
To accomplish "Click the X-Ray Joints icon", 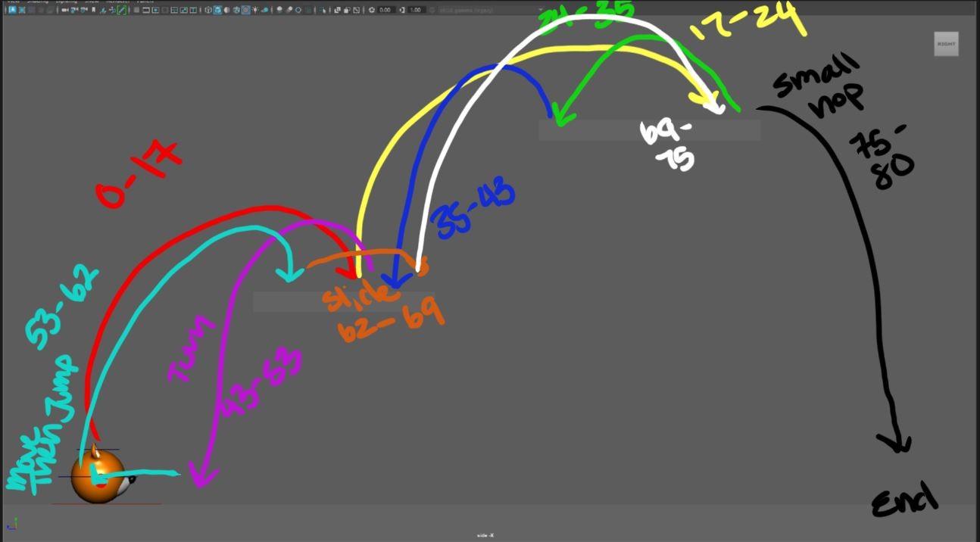I will point(356,10).
